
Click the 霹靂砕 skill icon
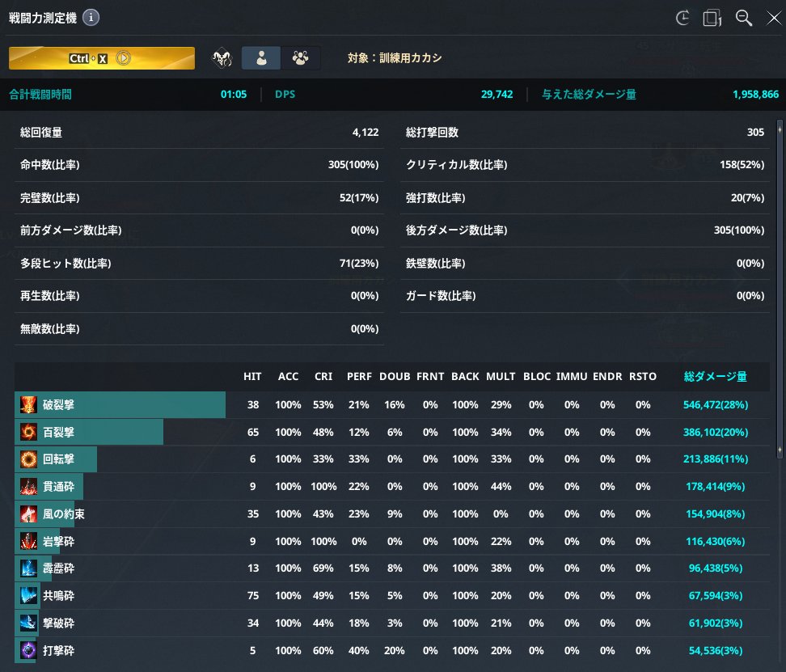28,568
